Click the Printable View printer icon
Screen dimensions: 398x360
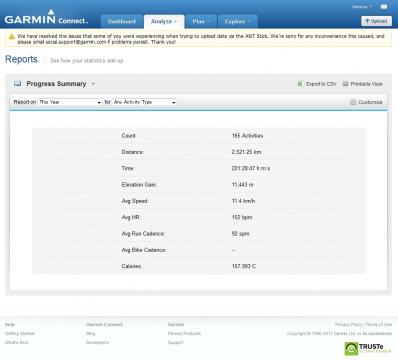[x=345, y=84]
